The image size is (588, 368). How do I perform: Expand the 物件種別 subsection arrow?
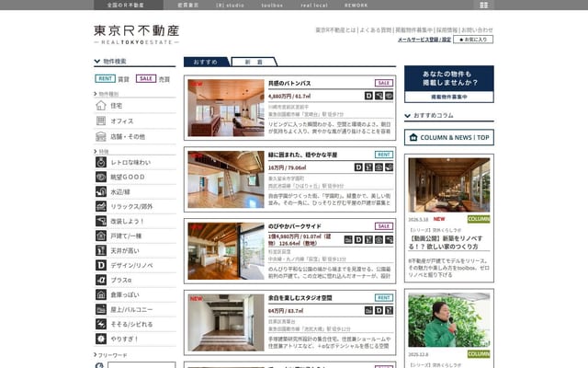[96, 94]
